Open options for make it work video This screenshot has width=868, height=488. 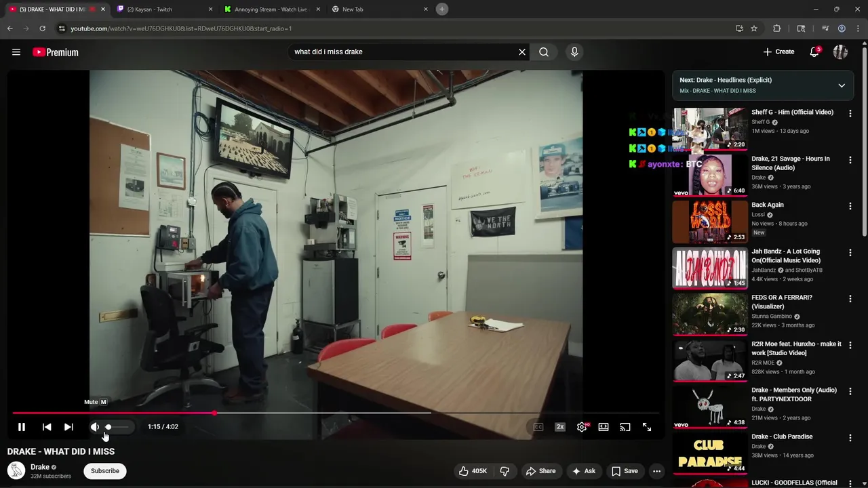(850, 345)
